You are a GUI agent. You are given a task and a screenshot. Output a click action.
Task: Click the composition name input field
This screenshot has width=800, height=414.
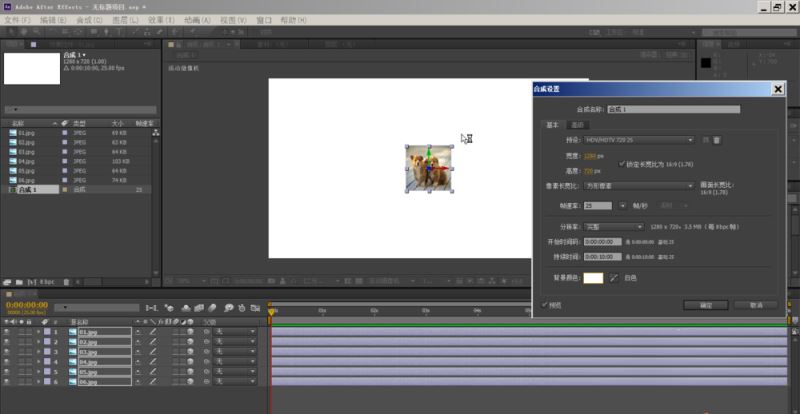[x=673, y=109]
